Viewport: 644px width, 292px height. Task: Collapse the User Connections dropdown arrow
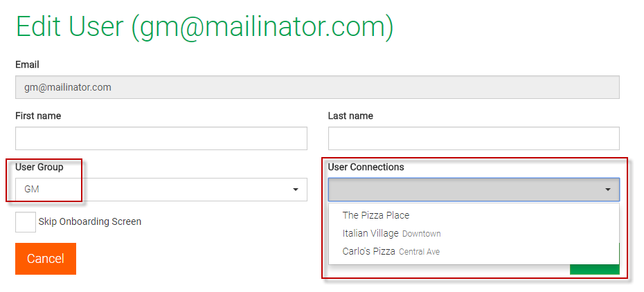coord(608,190)
